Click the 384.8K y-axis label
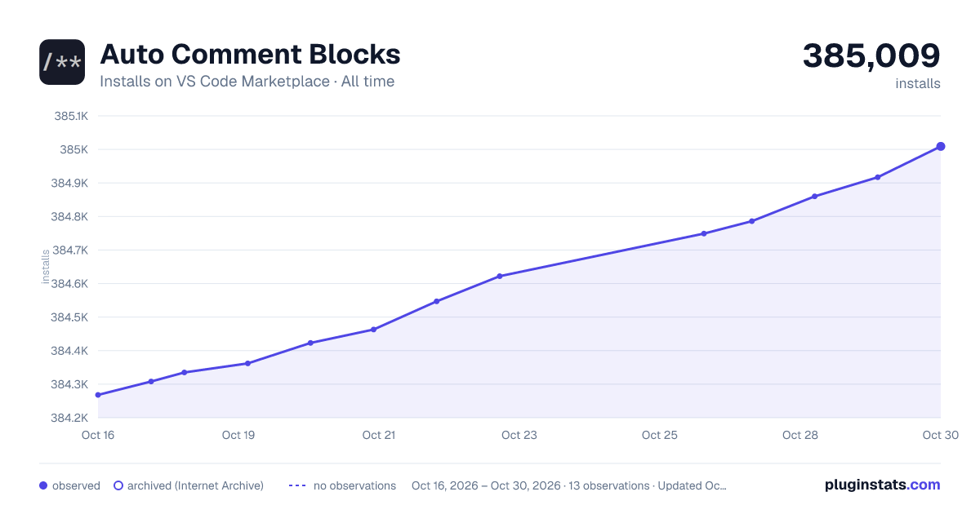Viewport: 980px width, 514px height. [x=69, y=216]
